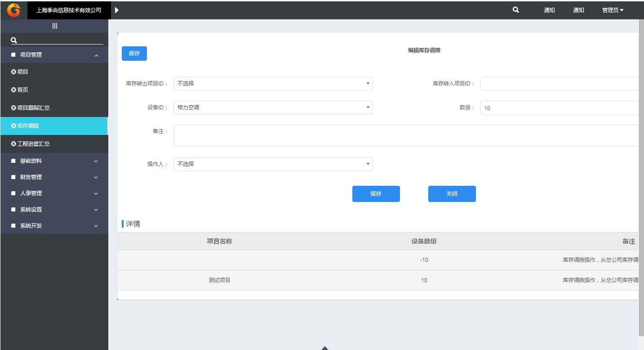The height and width of the screenshot is (350, 644).
Task: Open the 项目 sidebar item
Action: [x=22, y=72]
